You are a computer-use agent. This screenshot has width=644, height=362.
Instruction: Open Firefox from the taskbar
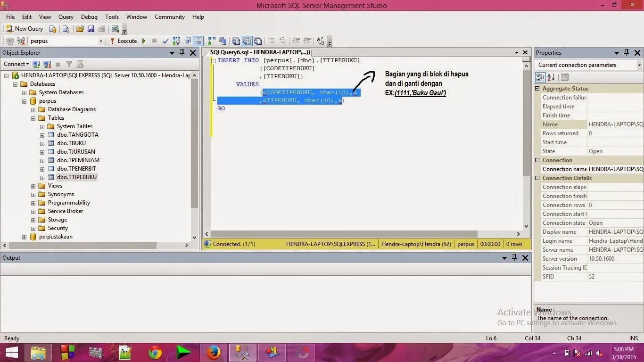click(213, 353)
